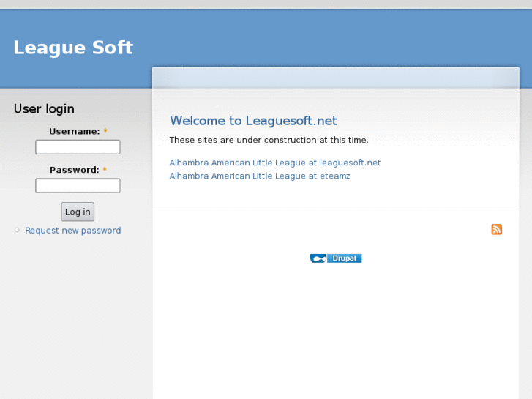Open the Powered by Drupal badge
This screenshot has width=532, height=399.
click(x=336, y=258)
